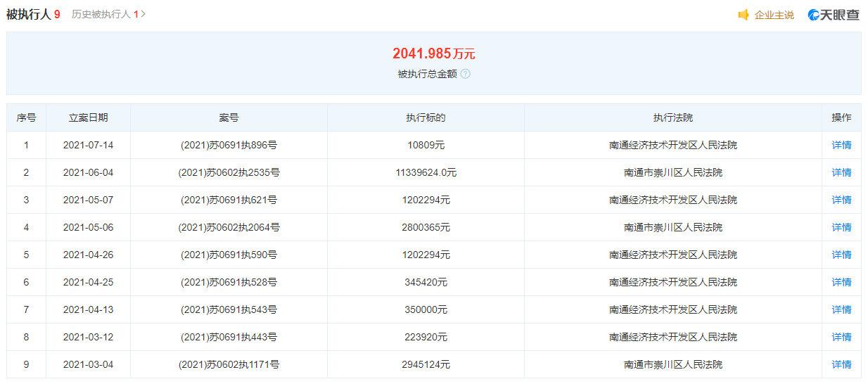Click the date 2021-04-25
868x384 pixels.
(x=88, y=282)
